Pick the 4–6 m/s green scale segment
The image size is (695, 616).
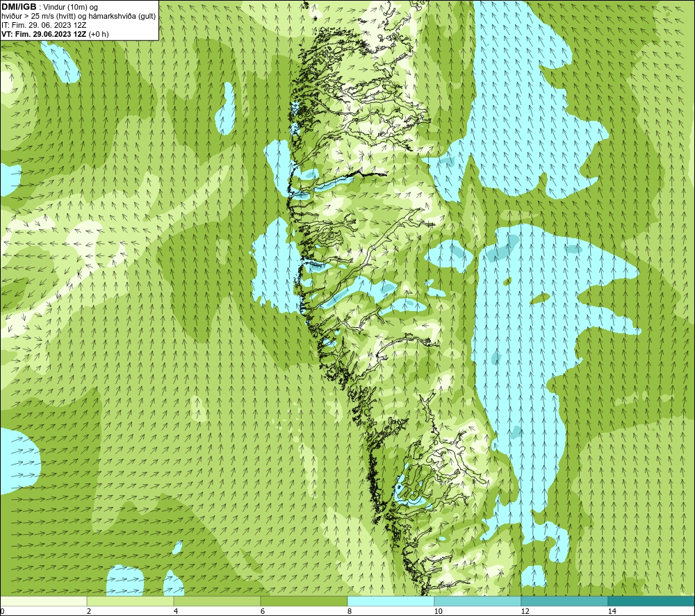click(217, 601)
